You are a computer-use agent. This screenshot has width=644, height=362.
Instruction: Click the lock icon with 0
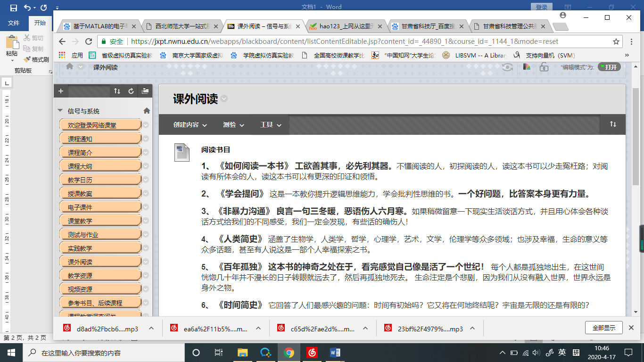(543, 67)
